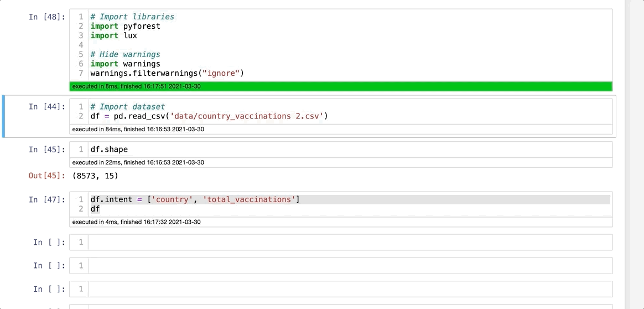The image size is (644, 309).
Task: Click the 'import lux' code line
Action: (x=113, y=35)
